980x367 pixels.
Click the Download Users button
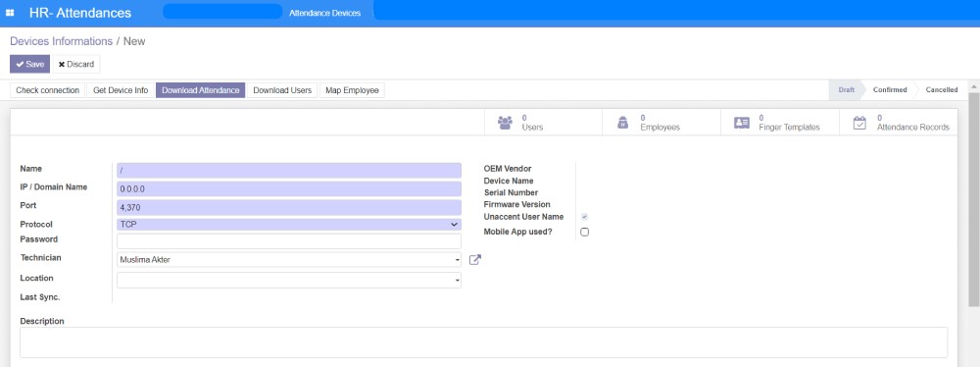(282, 90)
